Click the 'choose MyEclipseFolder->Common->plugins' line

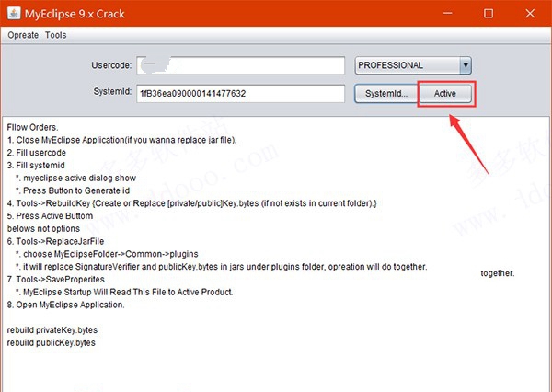pyautogui.click(x=107, y=254)
